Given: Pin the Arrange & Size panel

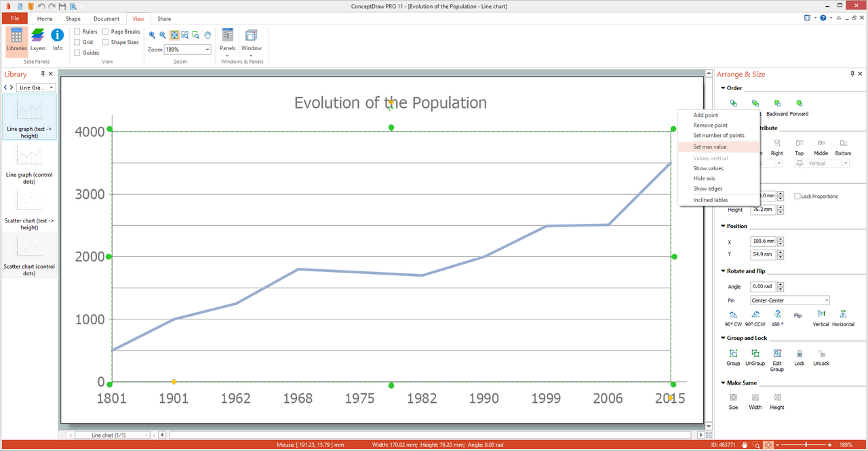Looking at the screenshot, I should tap(852, 74).
